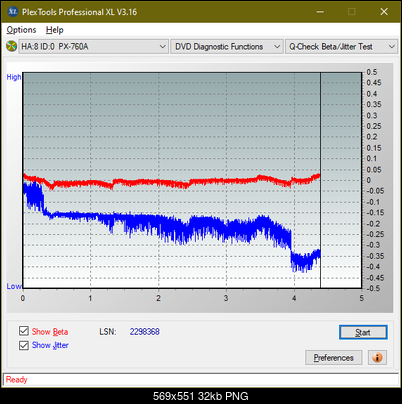Open the Q-Check Beta/Jitter Test dropdown
Image resolution: width=402 pixels, height=404 pixels.
pos(341,47)
